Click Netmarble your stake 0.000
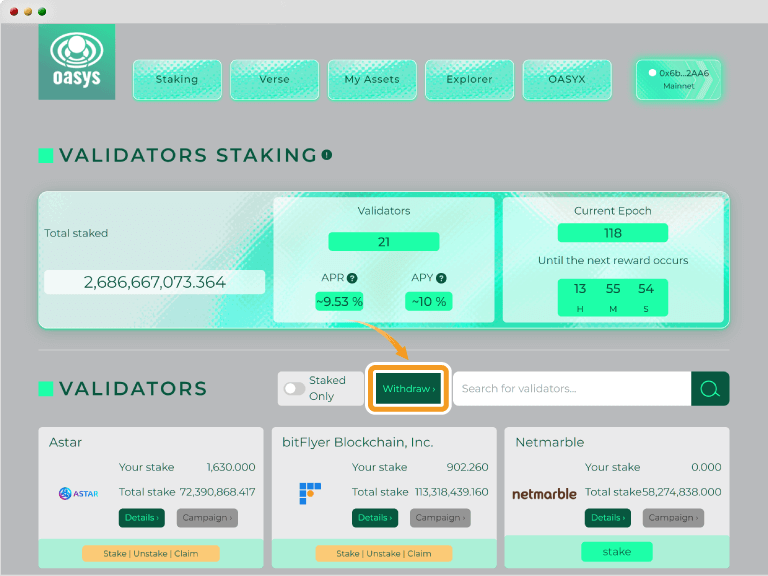The height and width of the screenshot is (576, 768). (x=706, y=467)
